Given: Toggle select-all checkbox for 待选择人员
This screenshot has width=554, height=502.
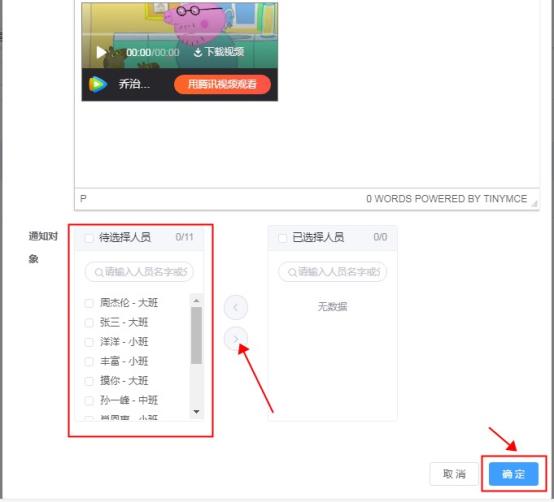Looking at the screenshot, I should 89,238.
